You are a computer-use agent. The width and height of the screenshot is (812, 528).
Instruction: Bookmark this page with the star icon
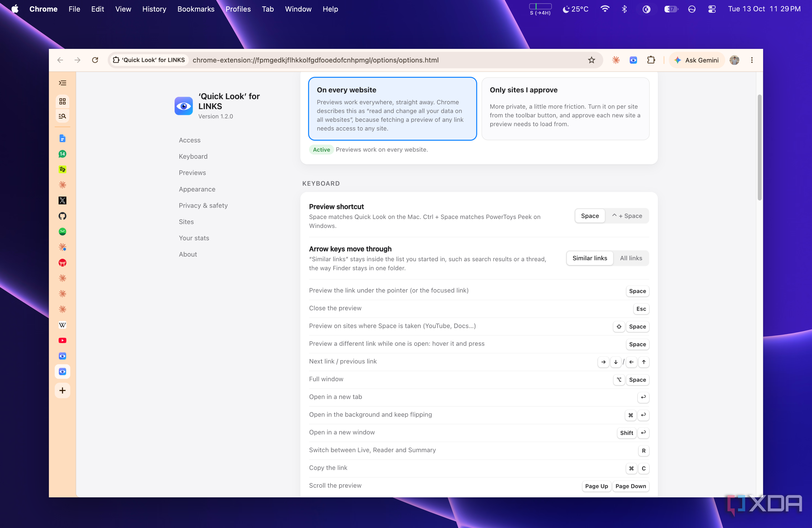coord(591,60)
